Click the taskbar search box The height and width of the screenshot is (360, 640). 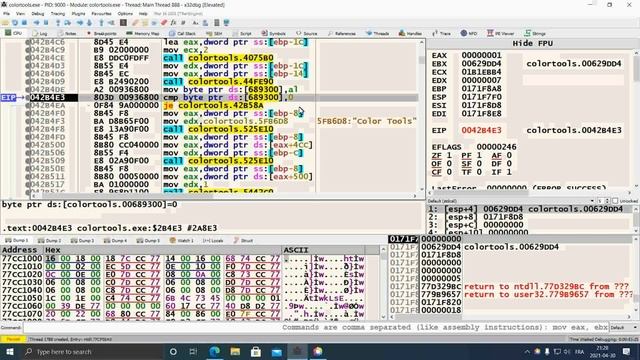click(91, 351)
